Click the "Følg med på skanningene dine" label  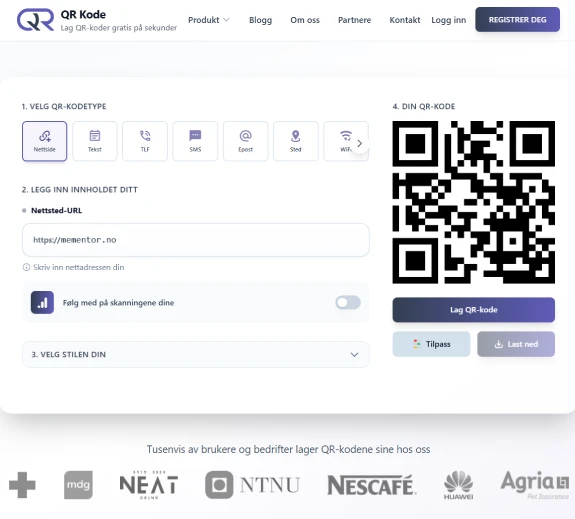(x=118, y=303)
